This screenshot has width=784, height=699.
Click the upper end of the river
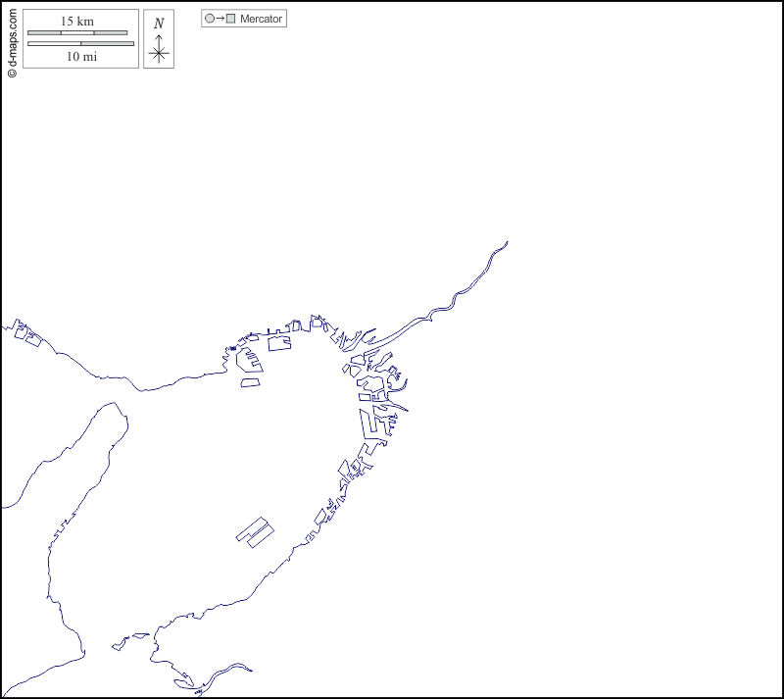click(x=505, y=243)
